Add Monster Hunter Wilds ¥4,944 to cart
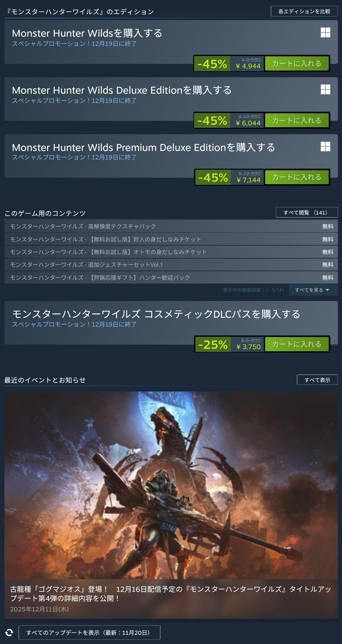The image size is (342, 644). [x=297, y=63]
